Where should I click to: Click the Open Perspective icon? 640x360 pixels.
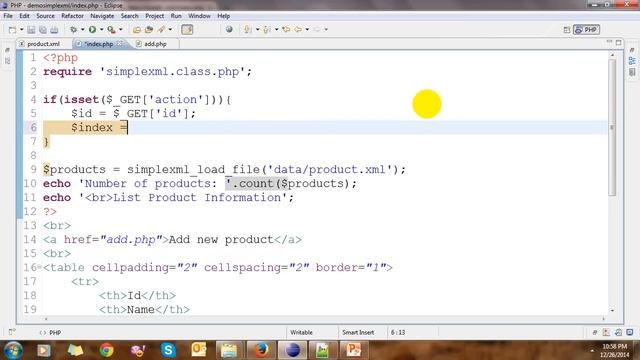tap(567, 30)
